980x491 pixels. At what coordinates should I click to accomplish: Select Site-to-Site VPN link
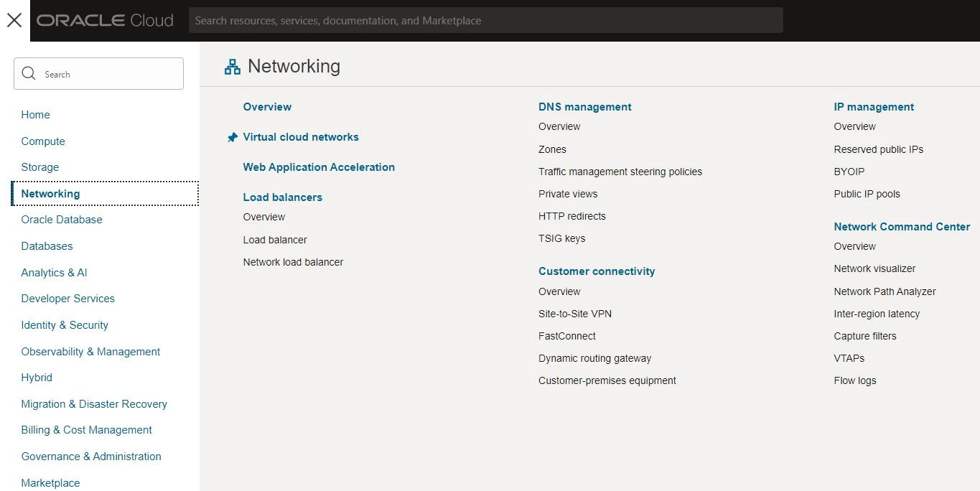pos(575,314)
